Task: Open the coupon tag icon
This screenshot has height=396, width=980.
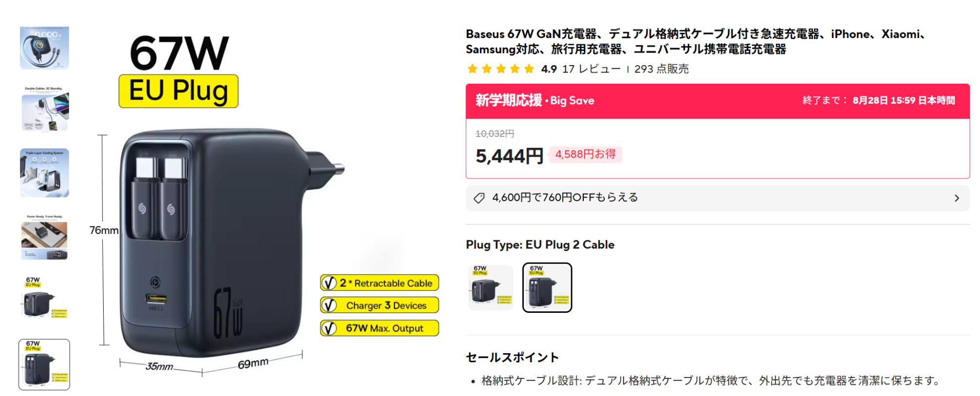Action: 479,198
